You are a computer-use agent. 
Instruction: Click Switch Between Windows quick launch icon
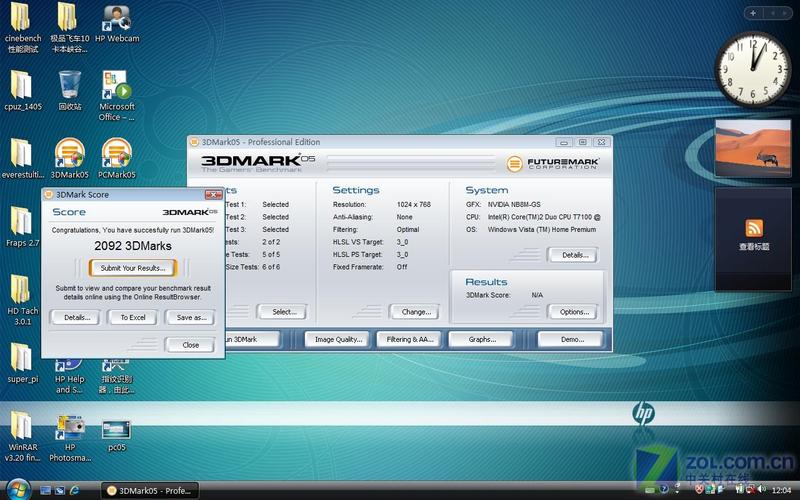(60, 490)
